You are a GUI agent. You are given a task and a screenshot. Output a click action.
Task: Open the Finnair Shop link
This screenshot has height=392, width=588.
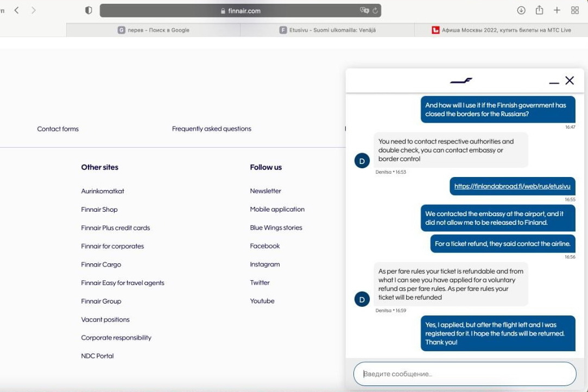99,210
